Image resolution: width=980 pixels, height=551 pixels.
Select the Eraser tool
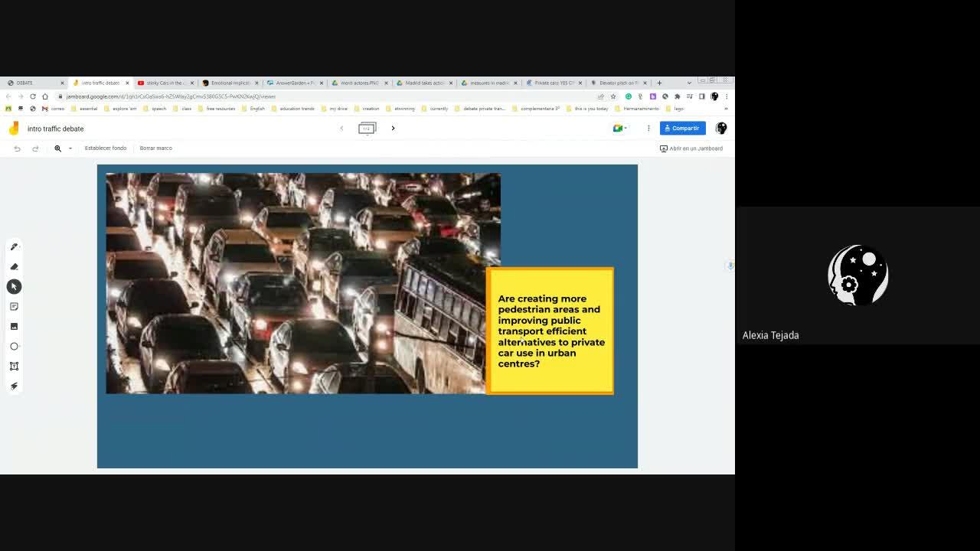pos(14,266)
